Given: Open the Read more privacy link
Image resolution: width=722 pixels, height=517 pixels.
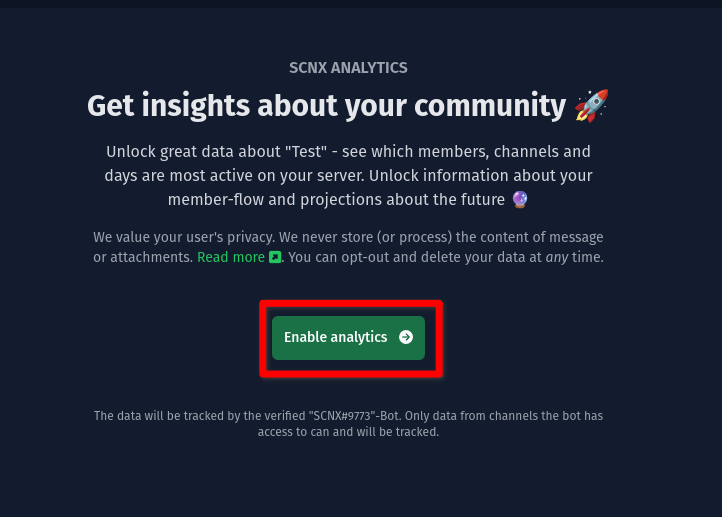Looking at the screenshot, I should 231,257.
